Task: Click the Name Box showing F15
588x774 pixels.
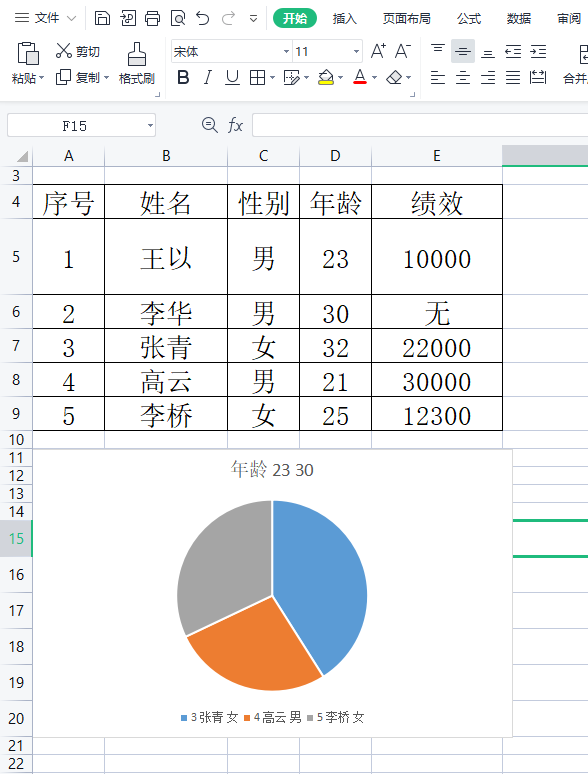Action: [x=75, y=125]
